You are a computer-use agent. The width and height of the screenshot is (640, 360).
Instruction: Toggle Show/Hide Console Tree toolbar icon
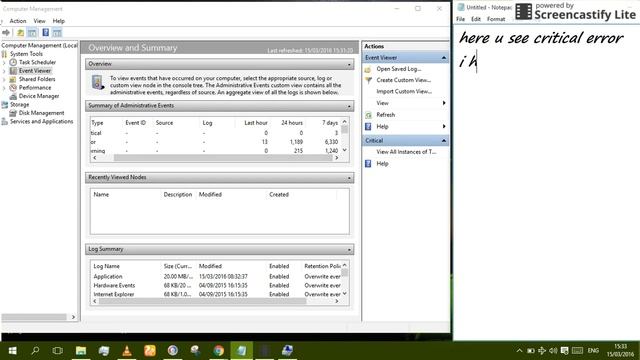[x=32, y=33]
